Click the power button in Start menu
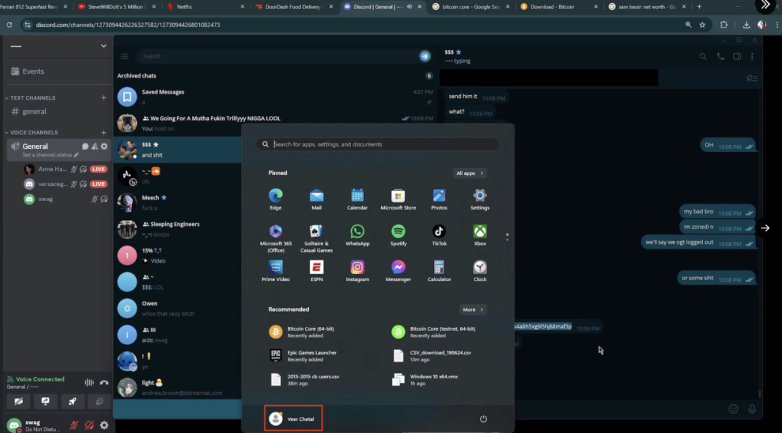The width and height of the screenshot is (782, 433). click(483, 419)
